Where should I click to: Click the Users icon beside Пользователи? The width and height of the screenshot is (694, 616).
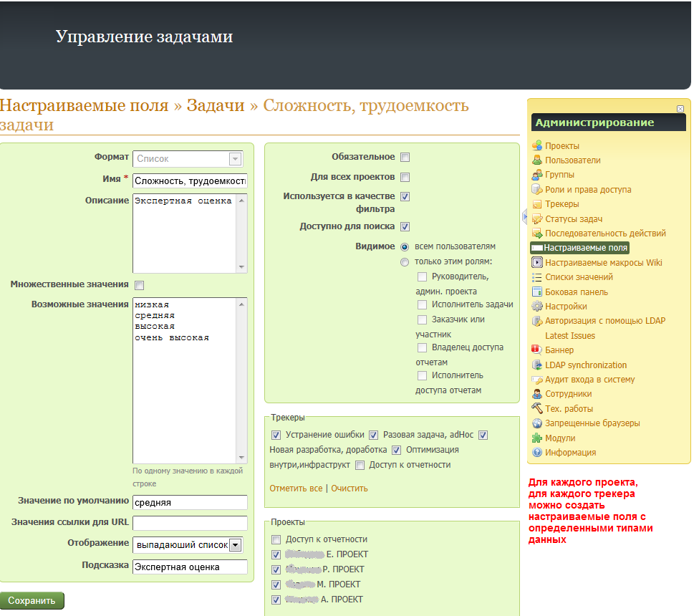click(537, 160)
